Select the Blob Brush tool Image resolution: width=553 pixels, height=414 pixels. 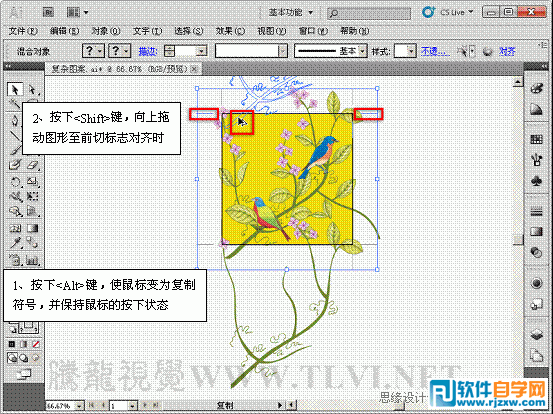(x=15, y=165)
